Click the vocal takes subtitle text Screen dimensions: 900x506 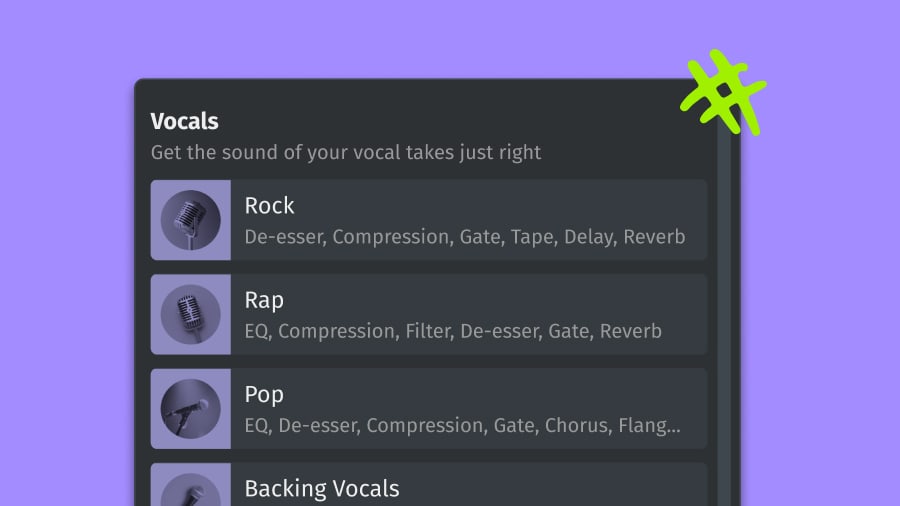pos(345,153)
